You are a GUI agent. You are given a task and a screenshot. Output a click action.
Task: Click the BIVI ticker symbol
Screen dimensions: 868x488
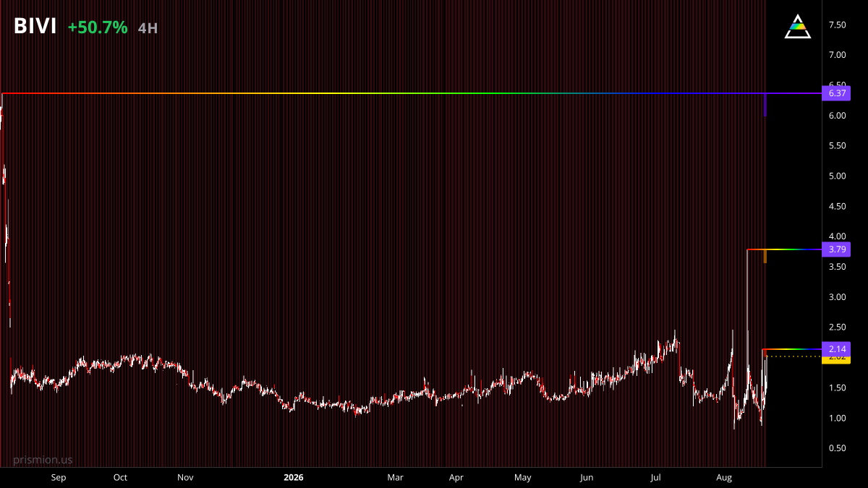[35, 27]
